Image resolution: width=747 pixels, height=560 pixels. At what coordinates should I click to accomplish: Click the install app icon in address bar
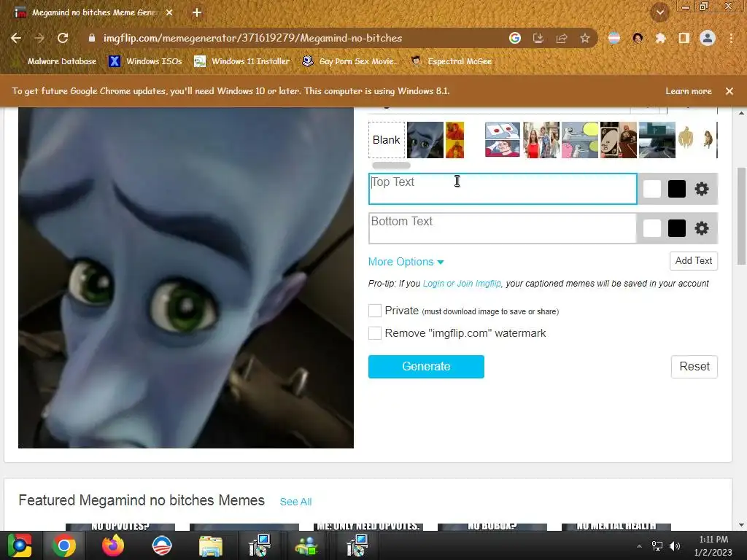tap(538, 38)
